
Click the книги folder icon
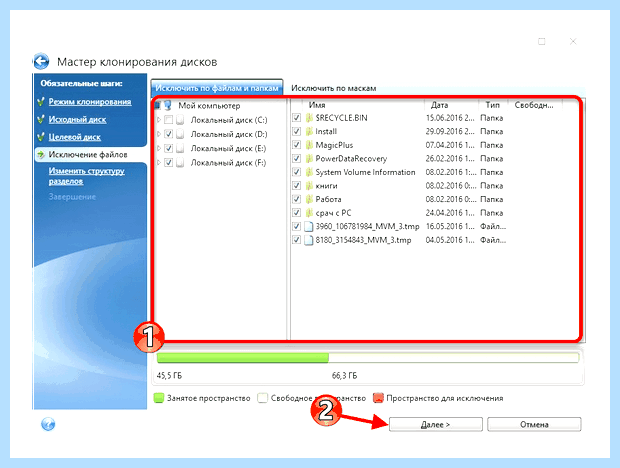[x=309, y=185]
